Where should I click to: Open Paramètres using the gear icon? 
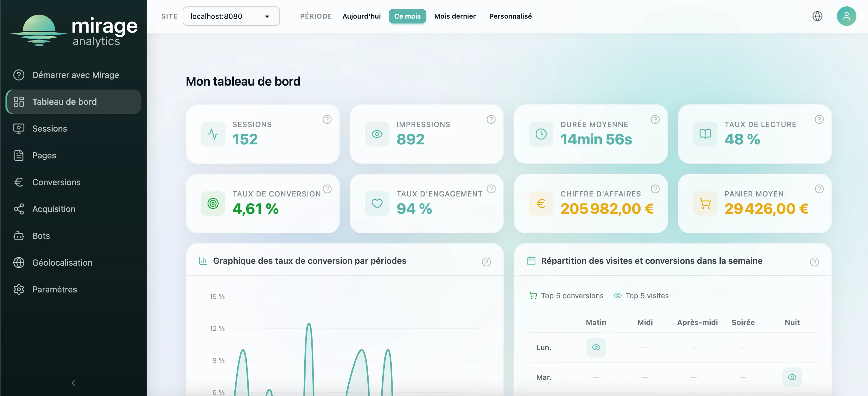click(19, 289)
